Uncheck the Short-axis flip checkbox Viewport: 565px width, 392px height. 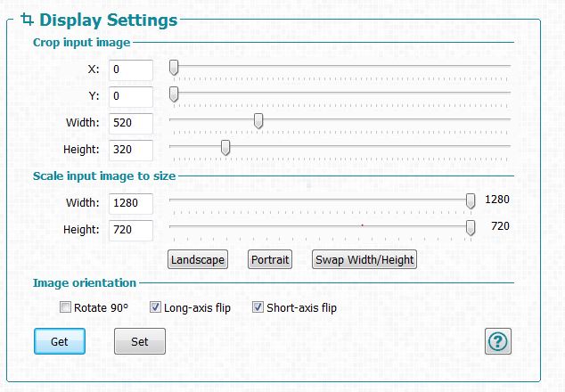coord(258,307)
